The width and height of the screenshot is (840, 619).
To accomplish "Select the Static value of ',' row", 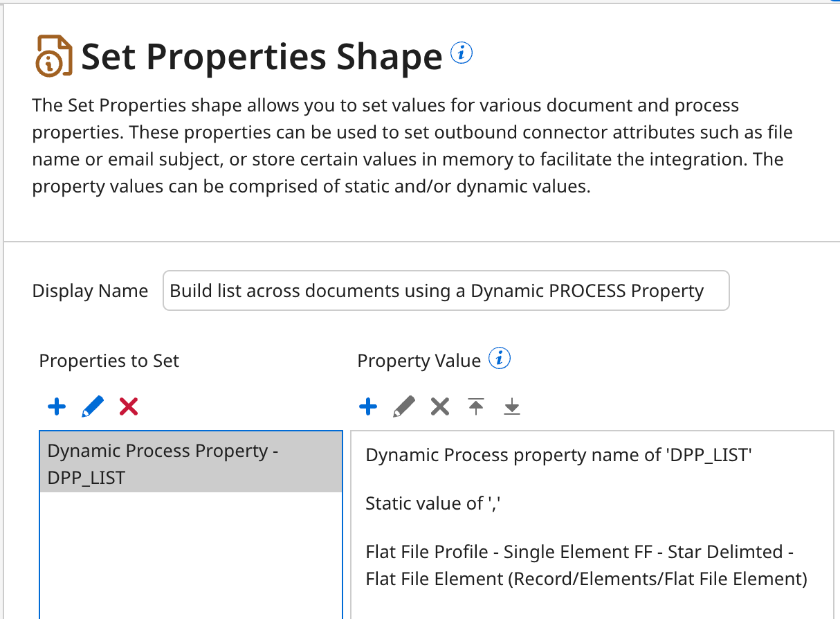I will pos(432,503).
